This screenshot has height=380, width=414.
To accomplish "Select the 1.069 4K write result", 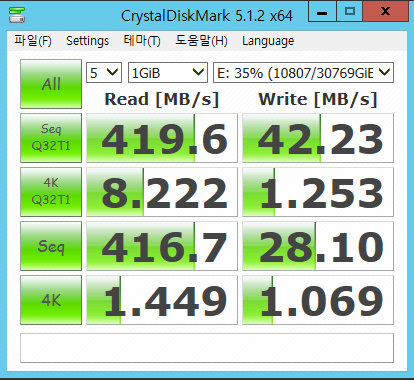I will (318, 300).
